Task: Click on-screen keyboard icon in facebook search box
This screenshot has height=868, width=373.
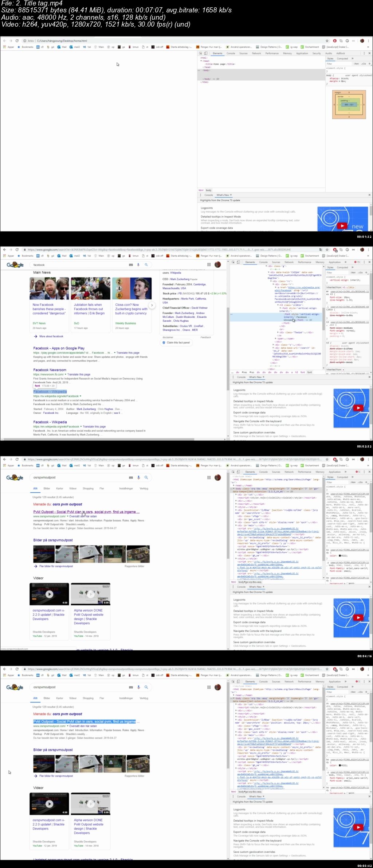Action: [x=131, y=265]
